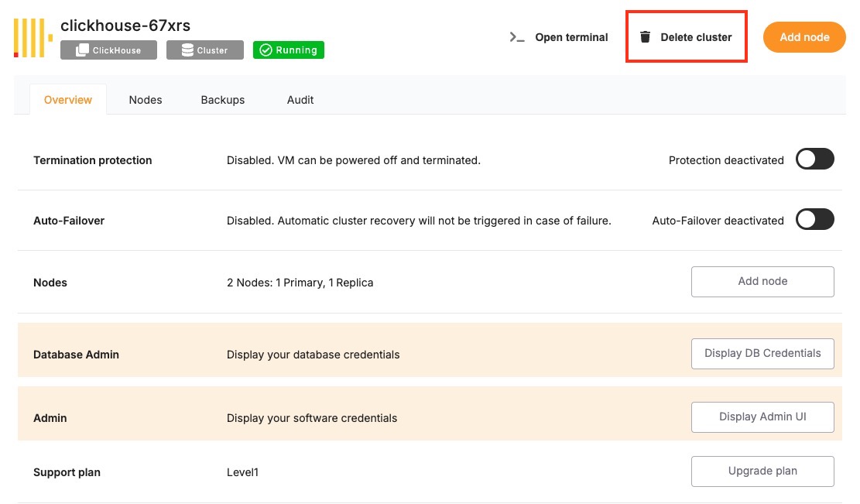860x504 pixels.
Task: Click the database icon on Cluster badge
Action: coord(187,50)
